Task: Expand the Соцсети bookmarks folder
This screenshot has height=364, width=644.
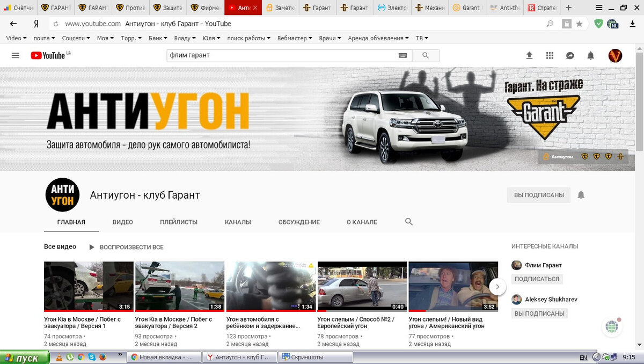Action: pos(76,38)
